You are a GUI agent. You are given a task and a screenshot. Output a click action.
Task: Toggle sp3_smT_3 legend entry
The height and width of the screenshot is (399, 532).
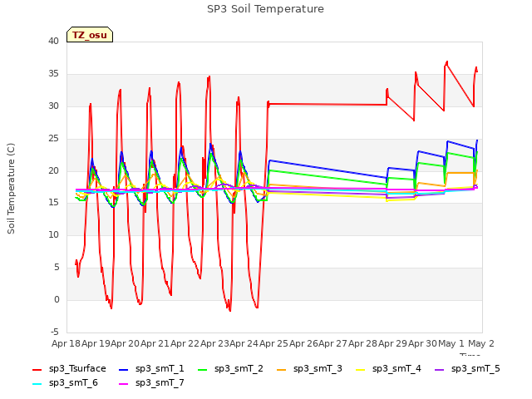pyautogui.click(x=309, y=368)
